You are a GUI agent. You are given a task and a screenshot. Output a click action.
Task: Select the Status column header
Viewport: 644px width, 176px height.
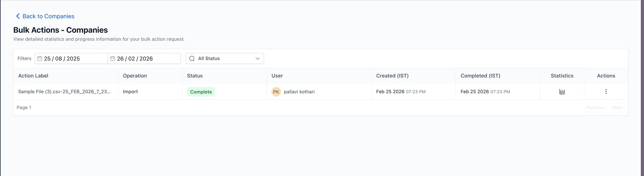click(x=195, y=76)
